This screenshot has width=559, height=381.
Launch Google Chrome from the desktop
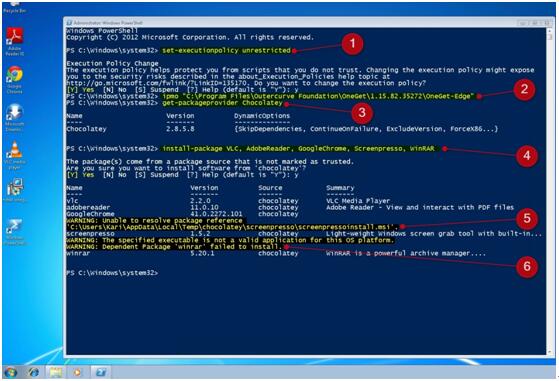(14, 79)
